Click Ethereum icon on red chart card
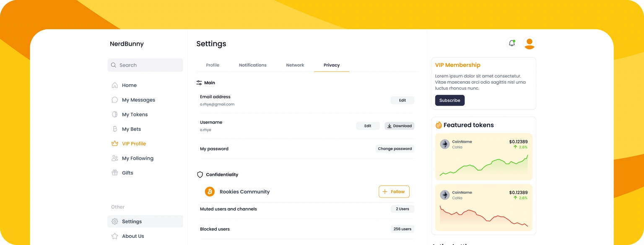The image size is (644, 245). 444,195
